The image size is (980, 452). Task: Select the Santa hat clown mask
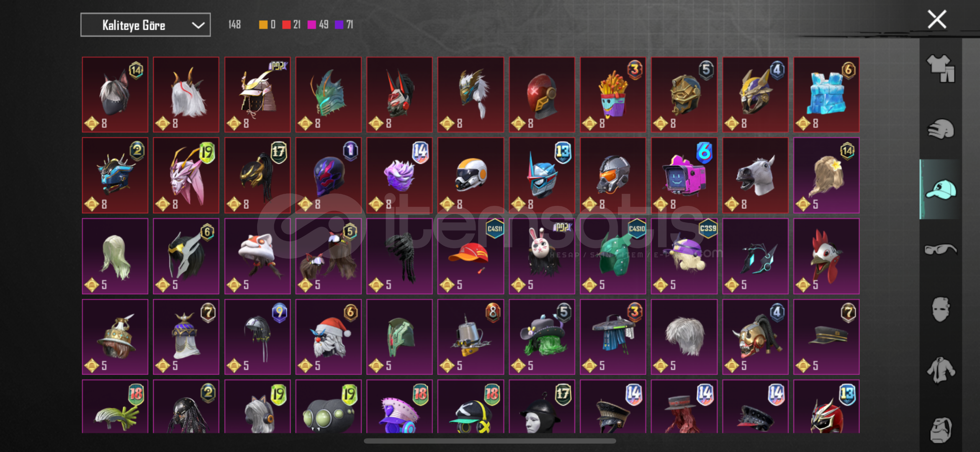328,337
